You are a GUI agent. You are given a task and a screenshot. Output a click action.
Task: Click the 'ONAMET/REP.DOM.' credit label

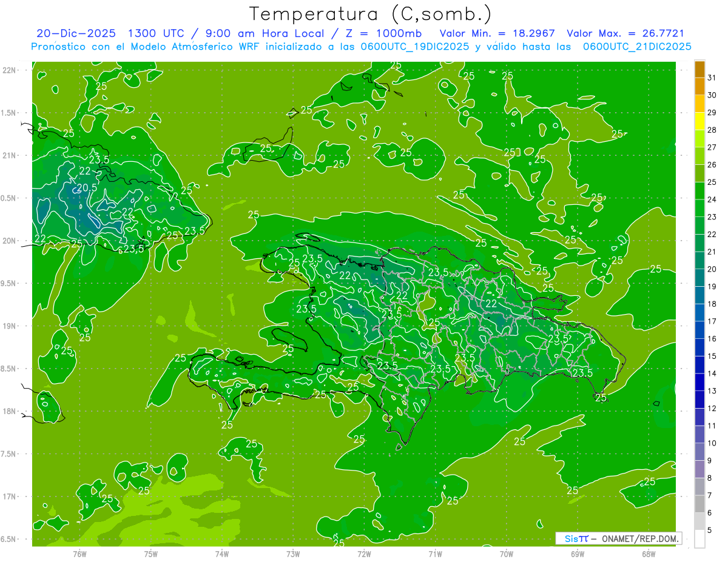(639, 538)
